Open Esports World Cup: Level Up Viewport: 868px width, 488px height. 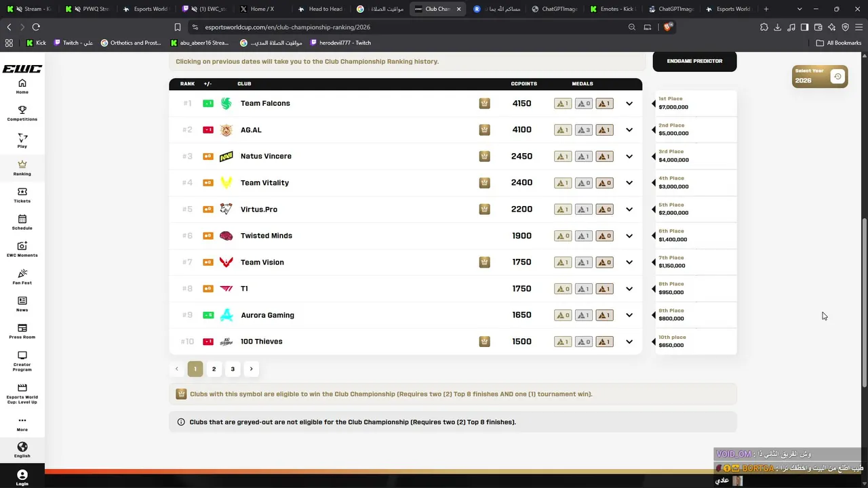click(x=22, y=394)
